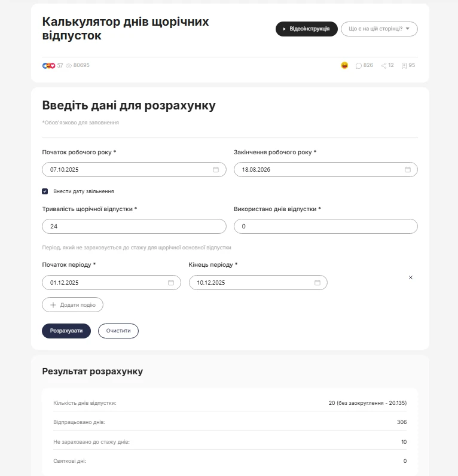Click the Очистити button
Image resolution: width=458 pixels, height=476 pixels.
(118, 331)
